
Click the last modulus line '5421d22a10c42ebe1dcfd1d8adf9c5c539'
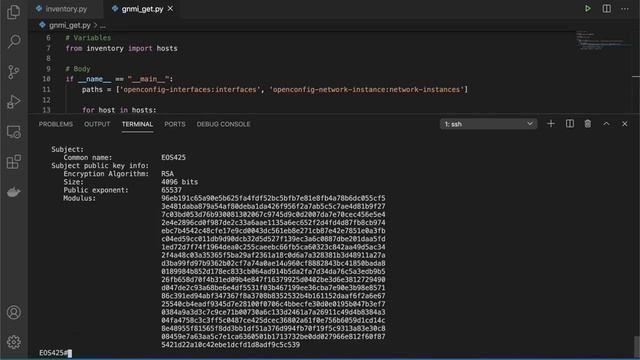[230, 344]
